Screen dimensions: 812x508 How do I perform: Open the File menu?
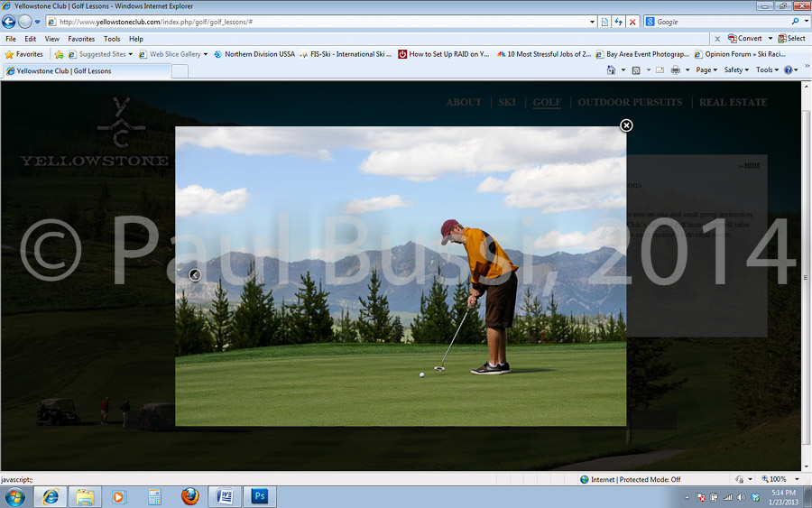[x=11, y=39]
